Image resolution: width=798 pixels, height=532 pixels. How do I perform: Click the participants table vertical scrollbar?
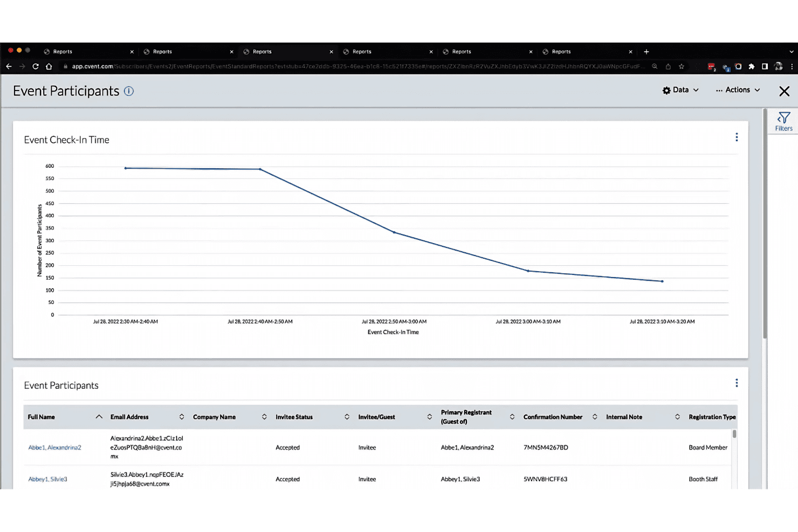(734, 434)
